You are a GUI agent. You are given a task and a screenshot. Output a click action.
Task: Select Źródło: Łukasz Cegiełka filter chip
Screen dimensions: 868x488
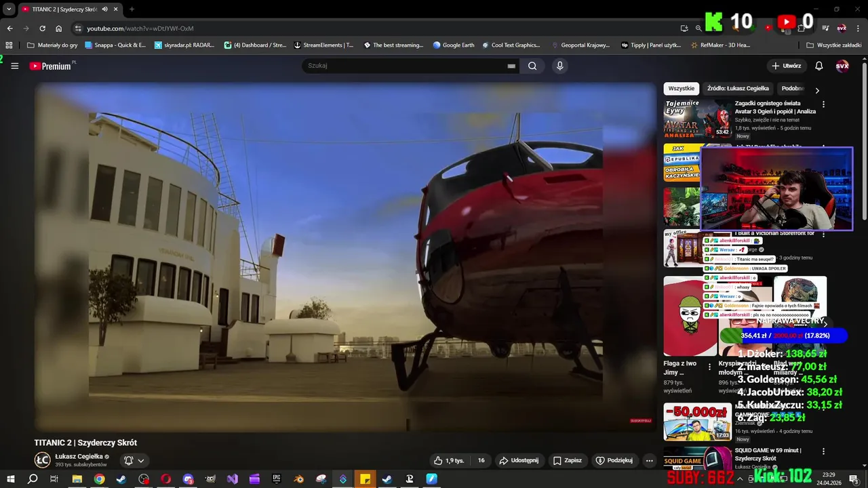[x=738, y=88]
